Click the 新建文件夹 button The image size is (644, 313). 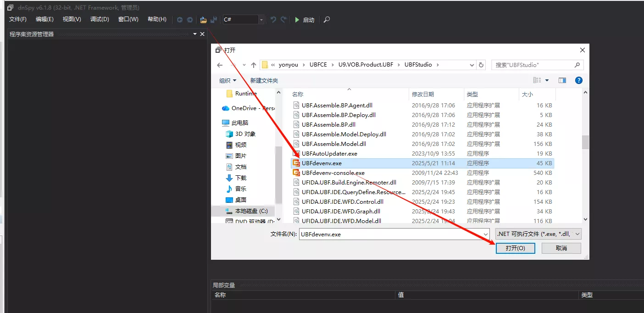[265, 80]
